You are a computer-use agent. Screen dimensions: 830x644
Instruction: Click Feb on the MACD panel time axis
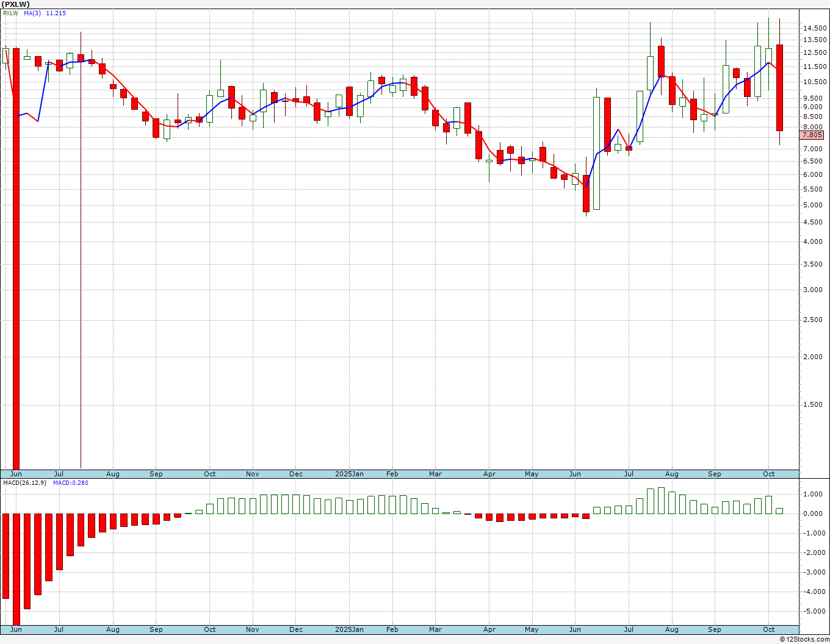[x=392, y=629]
